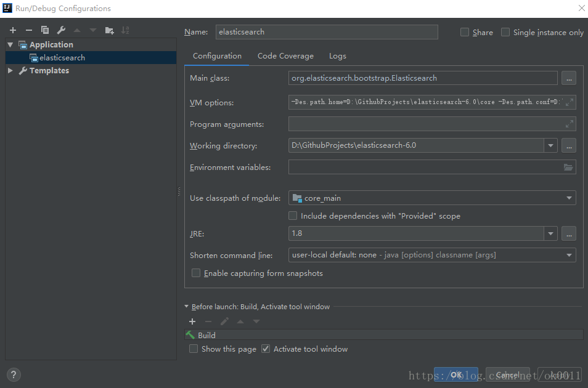Open edit templates wrench icon in toolbar
The image size is (588, 388).
pos(61,30)
